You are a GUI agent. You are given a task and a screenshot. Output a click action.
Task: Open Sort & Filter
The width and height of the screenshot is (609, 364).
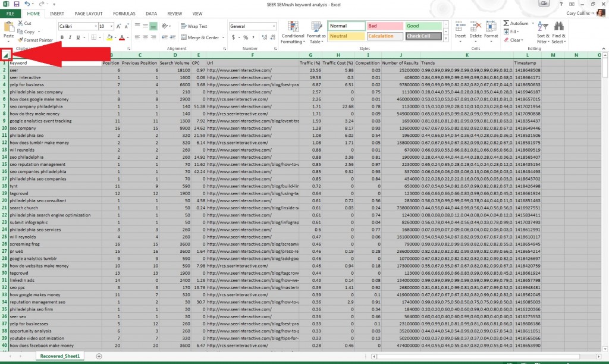click(x=543, y=33)
